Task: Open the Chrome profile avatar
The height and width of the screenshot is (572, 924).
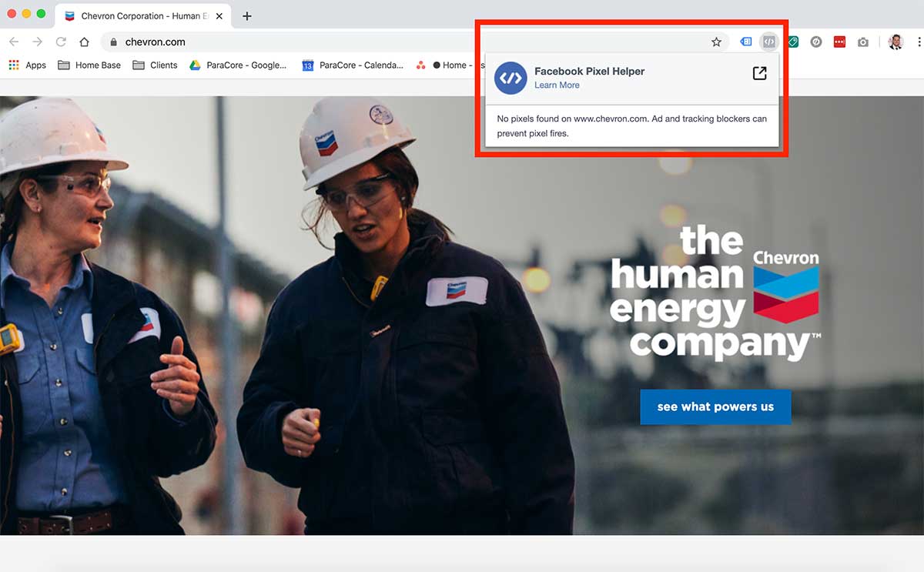Action: click(x=895, y=42)
